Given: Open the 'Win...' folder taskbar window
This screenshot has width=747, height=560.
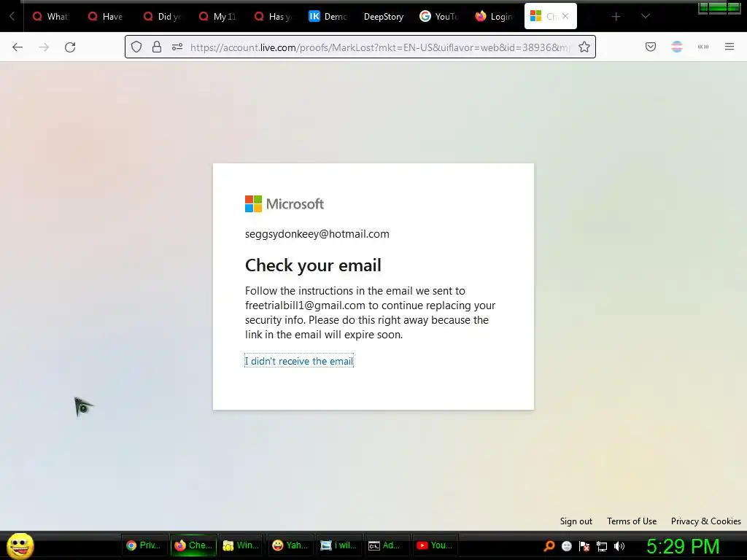Looking at the screenshot, I should pyautogui.click(x=241, y=545).
